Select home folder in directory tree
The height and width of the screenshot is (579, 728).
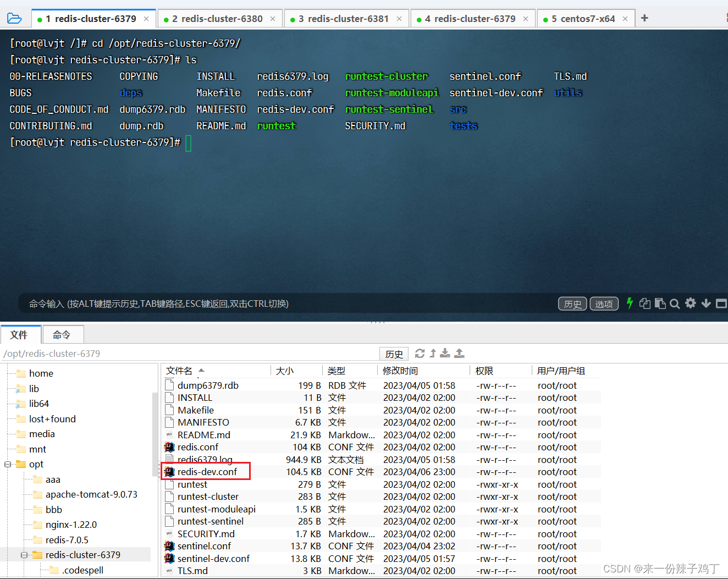click(41, 373)
